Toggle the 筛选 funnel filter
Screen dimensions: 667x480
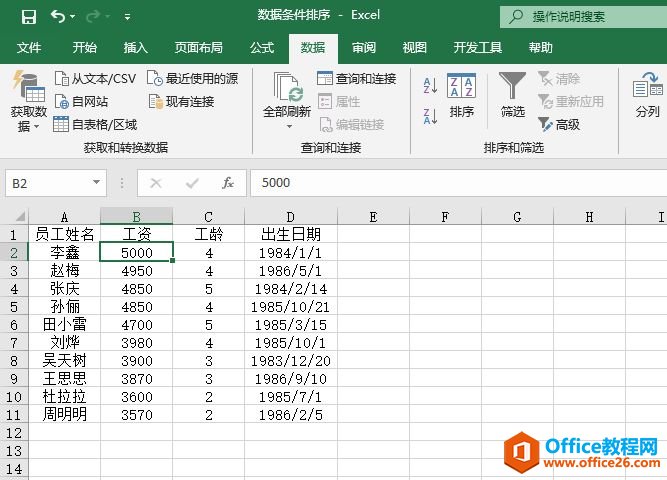pyautogui.click(x=513, y=96)
